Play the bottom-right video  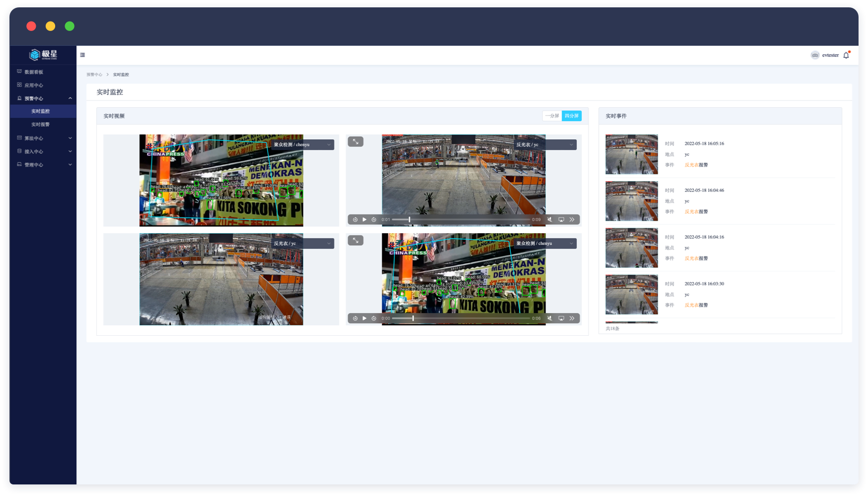tap(364, 318)
